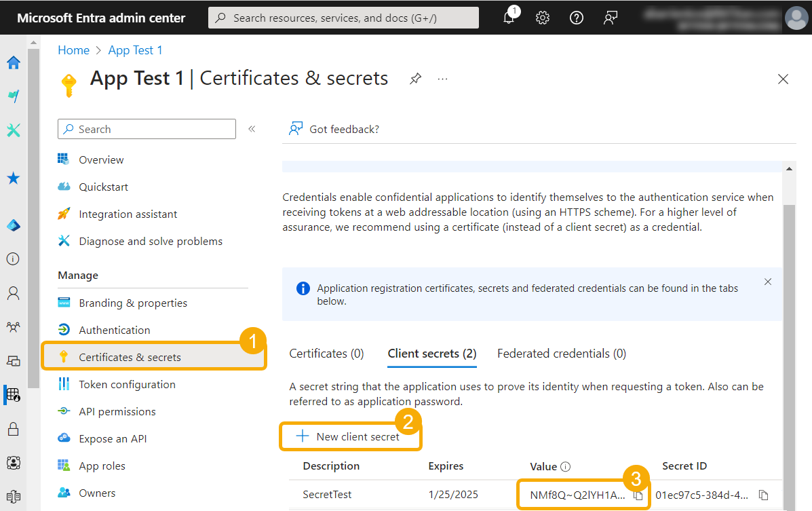Open the Home icon in the left rail
The image size is (812, 511).
pos(13,62)
